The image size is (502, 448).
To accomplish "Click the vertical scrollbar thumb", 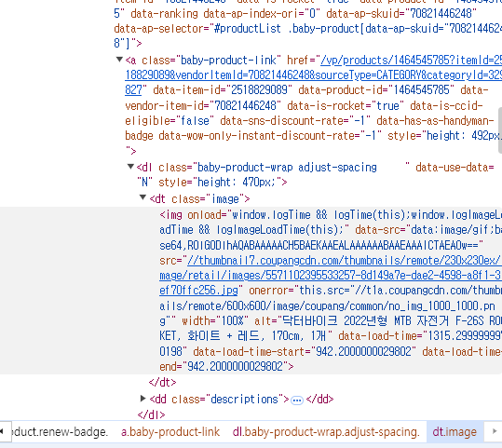I will pyautogui.click(x=500, y=130).
